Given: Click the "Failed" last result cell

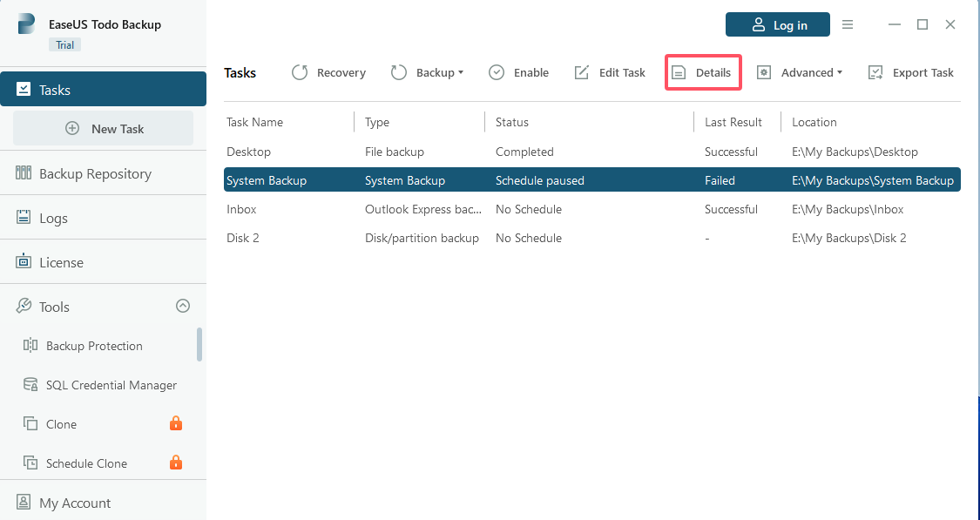Looking at the screenshot, I should point(720,180).
